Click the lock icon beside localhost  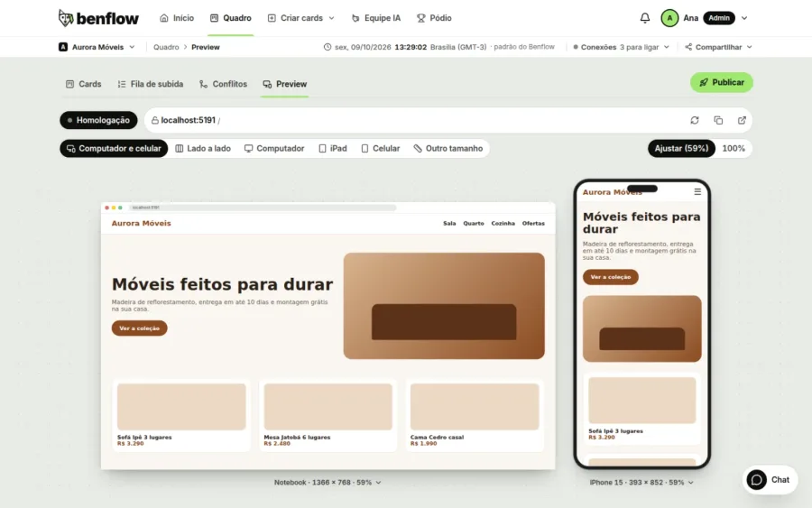click(155, 120)
